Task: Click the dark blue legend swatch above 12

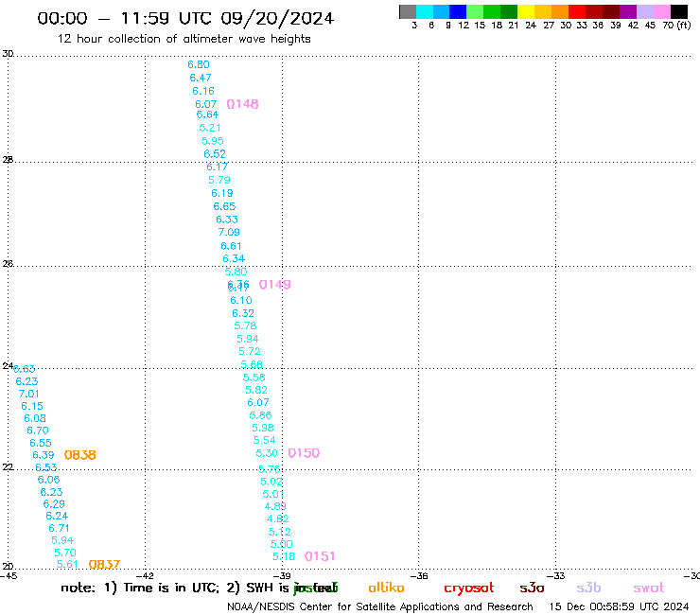Action: click(x=458, y=11)
